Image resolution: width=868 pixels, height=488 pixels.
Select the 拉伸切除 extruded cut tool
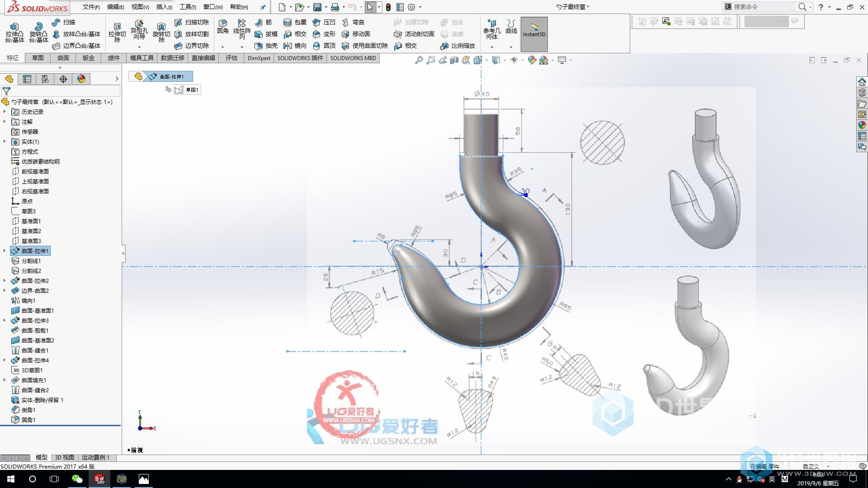click(x=117, y=33)
